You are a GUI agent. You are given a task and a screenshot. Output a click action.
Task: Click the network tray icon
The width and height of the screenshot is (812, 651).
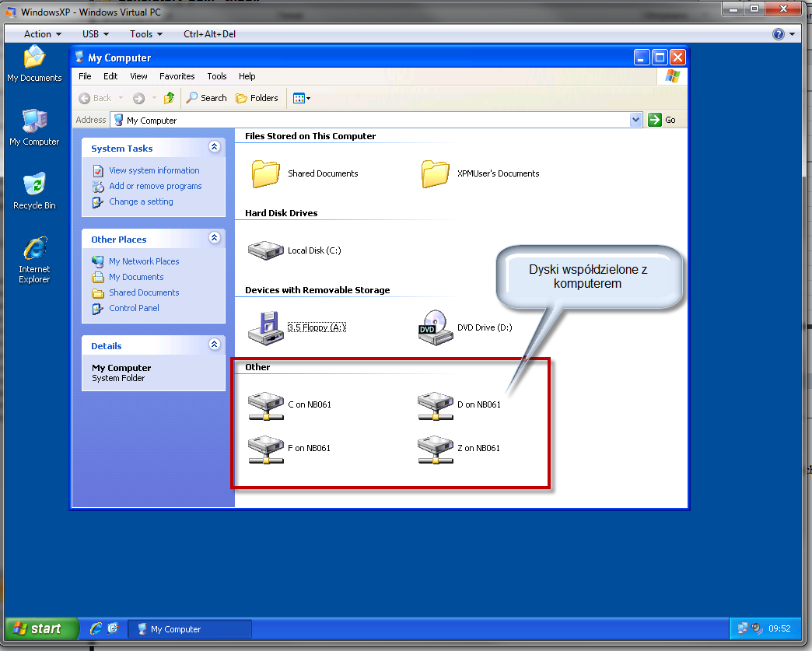tap(743, 628)
